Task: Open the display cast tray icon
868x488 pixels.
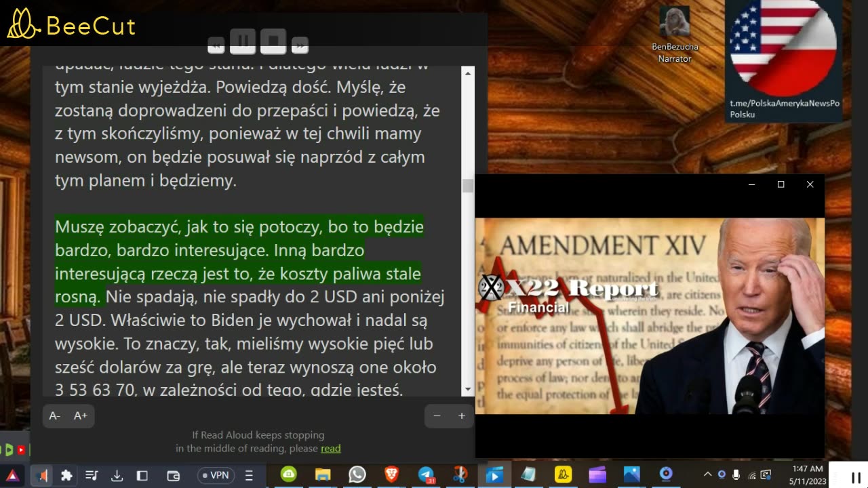Action: (x=766, y=474)
